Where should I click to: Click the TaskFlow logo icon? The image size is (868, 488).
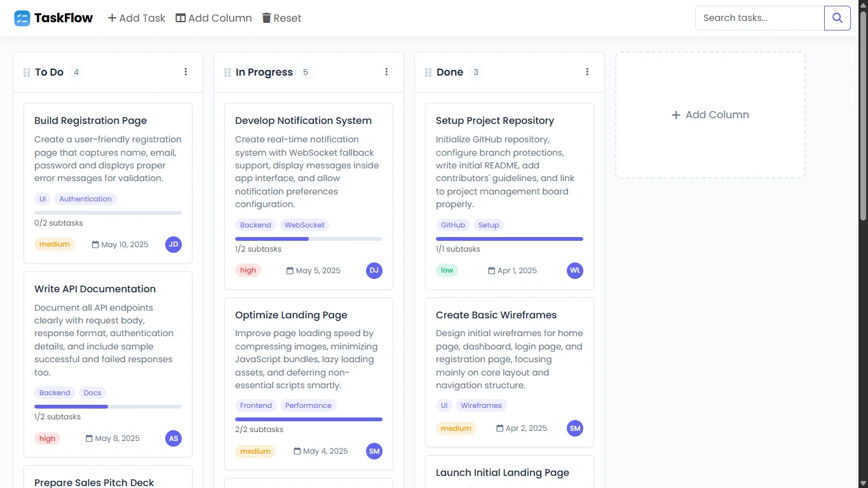coord(22,18)
